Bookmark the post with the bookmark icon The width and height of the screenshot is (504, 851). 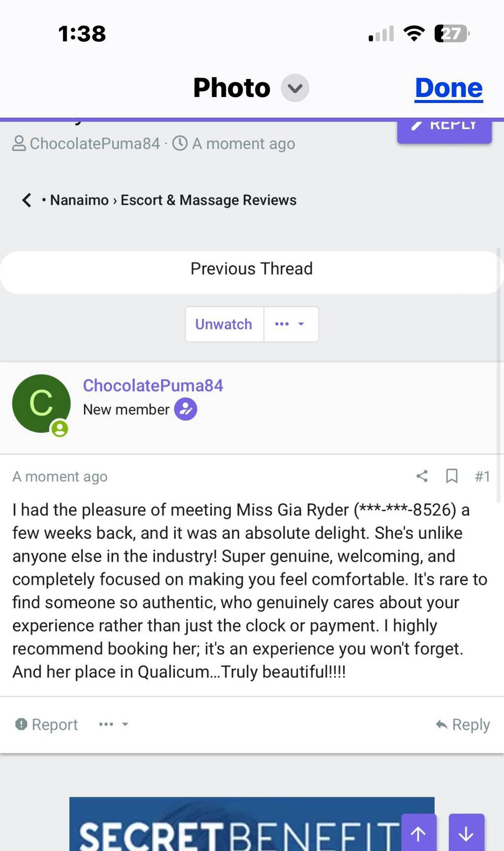pyautogui.click(x=451, y=476)
